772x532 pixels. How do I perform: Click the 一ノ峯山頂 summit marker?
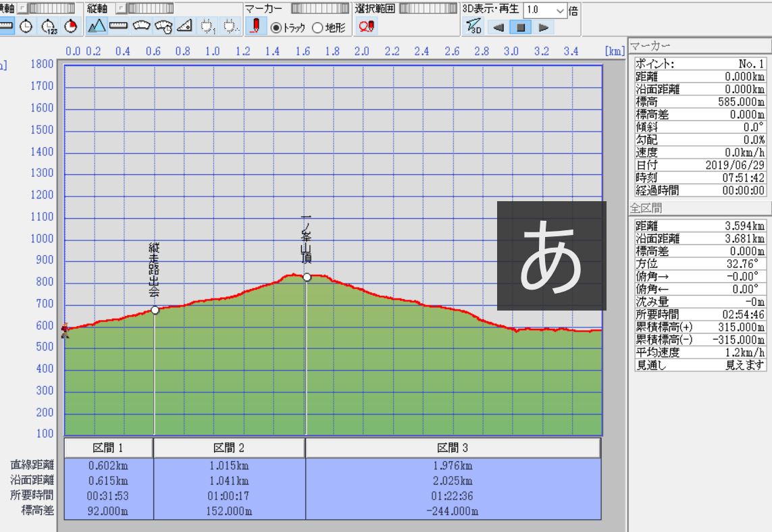click(307, 277)
